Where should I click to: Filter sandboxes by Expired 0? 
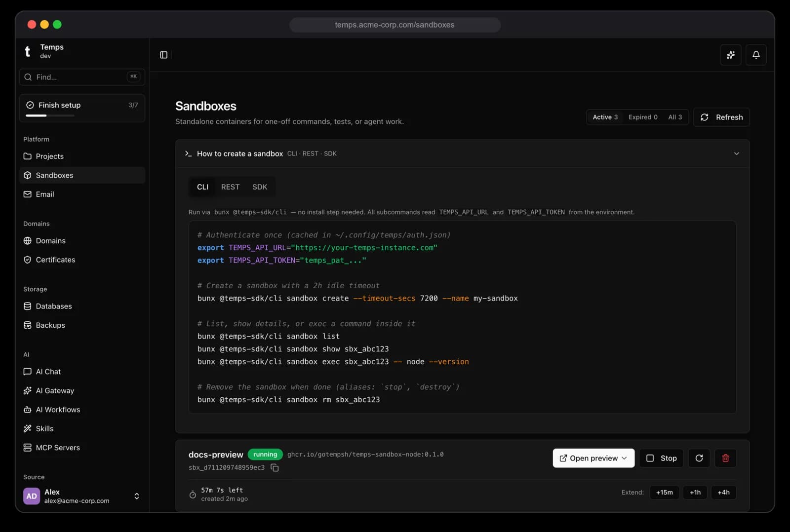[x=643, y=117]
